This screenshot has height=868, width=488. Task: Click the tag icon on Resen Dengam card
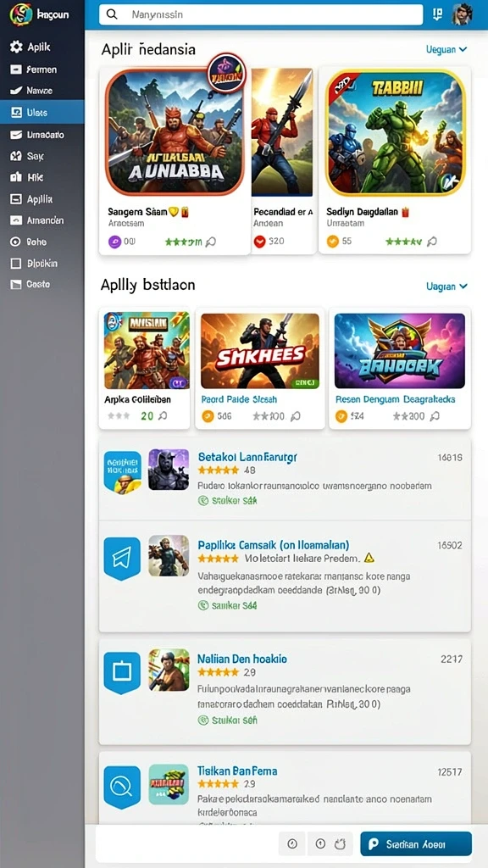[x=435, y=416]
